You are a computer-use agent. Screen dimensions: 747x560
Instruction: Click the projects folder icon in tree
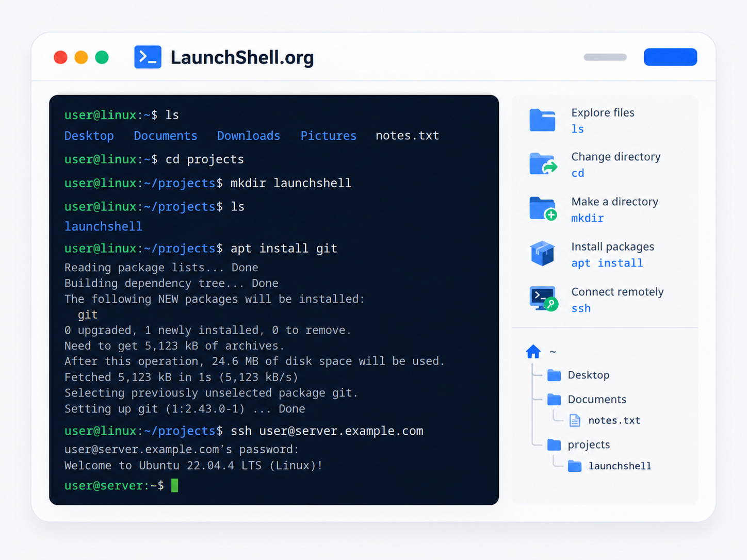[554, 444]
